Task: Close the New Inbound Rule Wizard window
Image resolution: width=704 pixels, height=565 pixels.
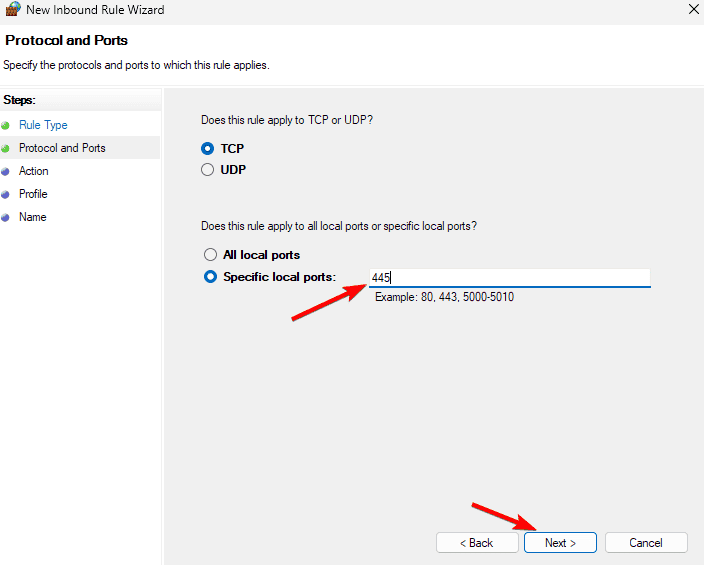Action: pyautogui.click(x=694, y=10)
